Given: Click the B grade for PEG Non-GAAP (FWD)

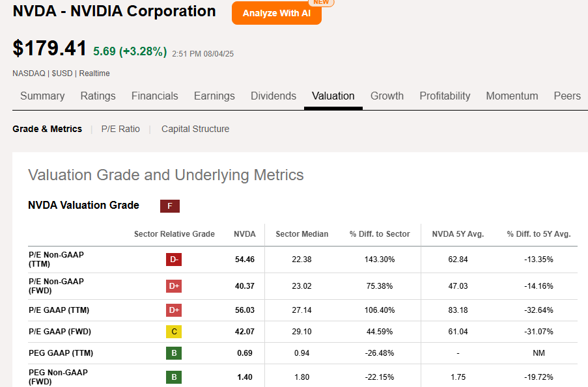Looking at the screenshot, I should (174, 377).
